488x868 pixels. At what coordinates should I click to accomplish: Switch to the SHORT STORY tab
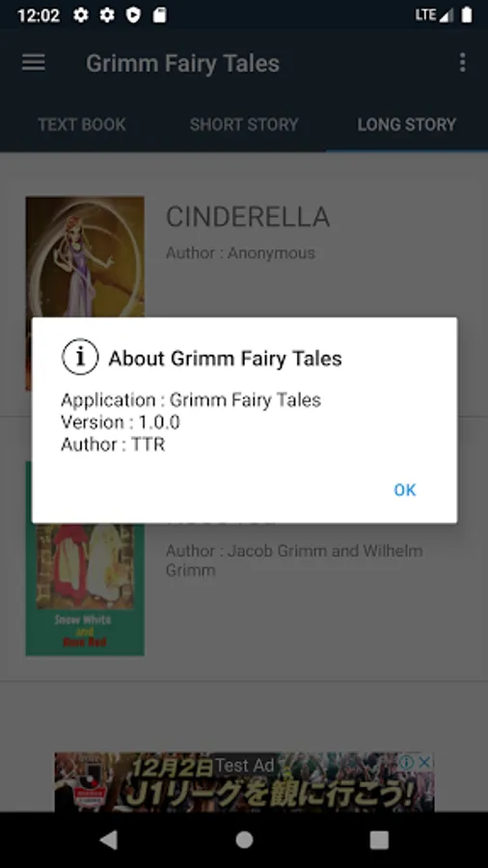point(244,124)
